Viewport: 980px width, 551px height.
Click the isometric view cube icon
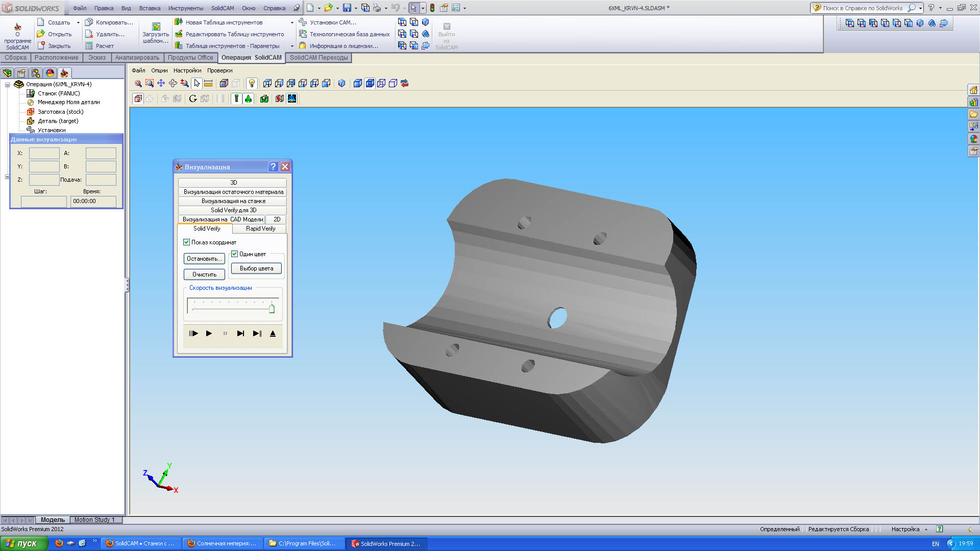342,83
